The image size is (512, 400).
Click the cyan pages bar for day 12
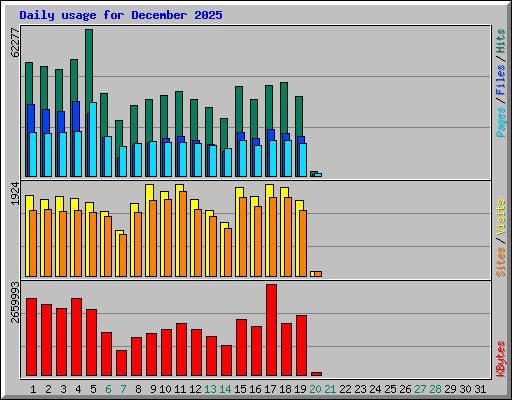pyautogui.click(x=198, y=160)
